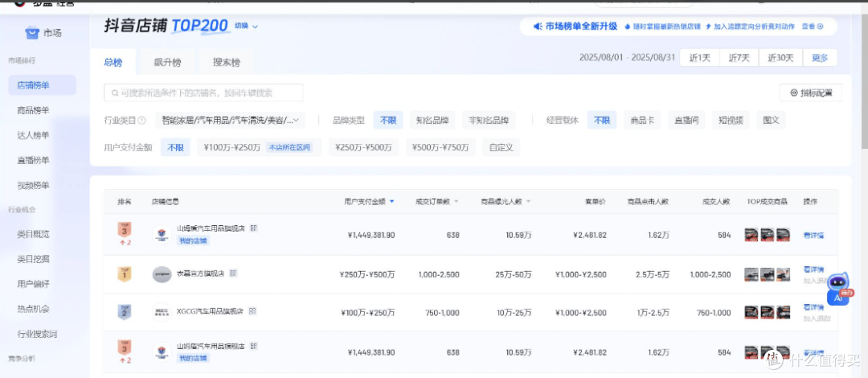The width and height of the screenshot is (868, 378).
Task: Switch to the 总榜 tab
Action: pos(113,62)
